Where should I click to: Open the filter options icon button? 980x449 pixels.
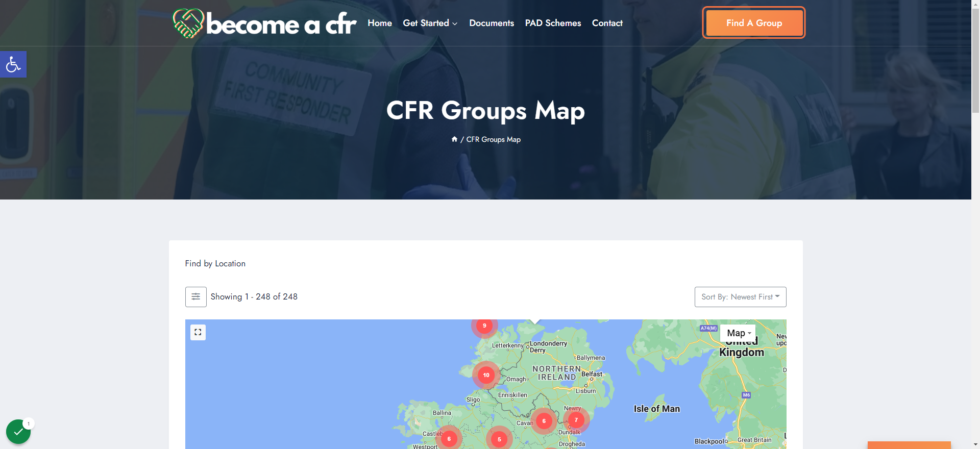point(196,297)
